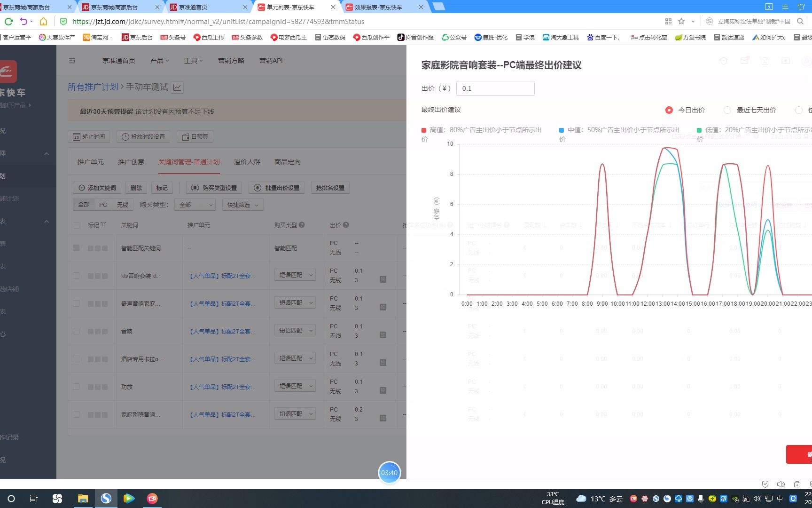812x508 pixels.
Task: Check the select-all checkbox in table header
Action: point(76,225)
